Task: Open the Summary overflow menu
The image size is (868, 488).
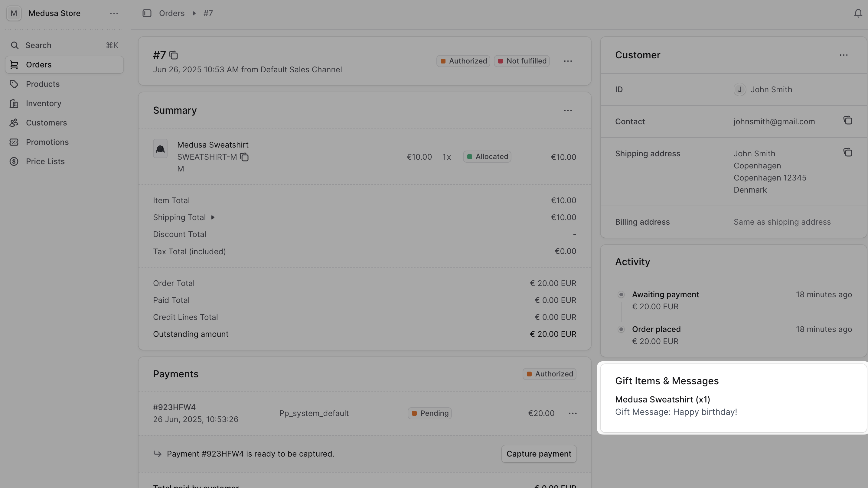Action: click(568, 110)
